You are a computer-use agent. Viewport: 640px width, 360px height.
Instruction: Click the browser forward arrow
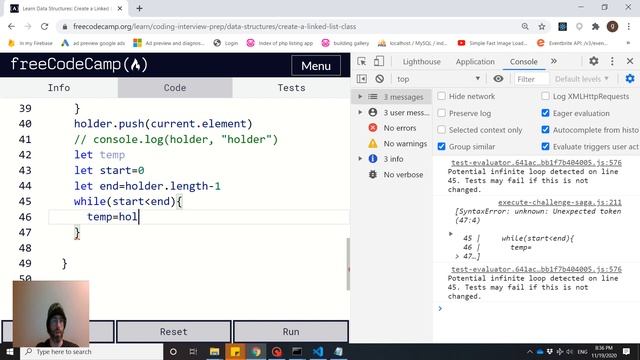[28, 27]
